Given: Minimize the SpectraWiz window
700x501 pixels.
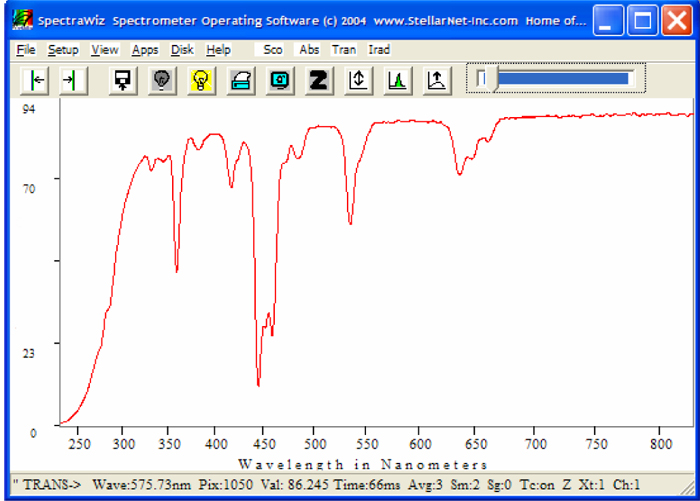Looking at the screenshot, I should (x=608, y=20).
